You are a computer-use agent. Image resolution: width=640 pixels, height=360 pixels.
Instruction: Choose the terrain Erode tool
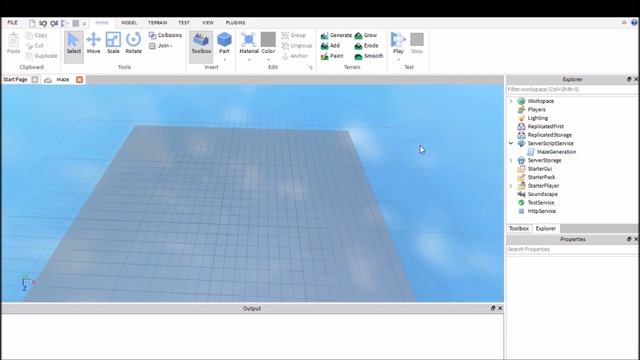click(366, 46)
